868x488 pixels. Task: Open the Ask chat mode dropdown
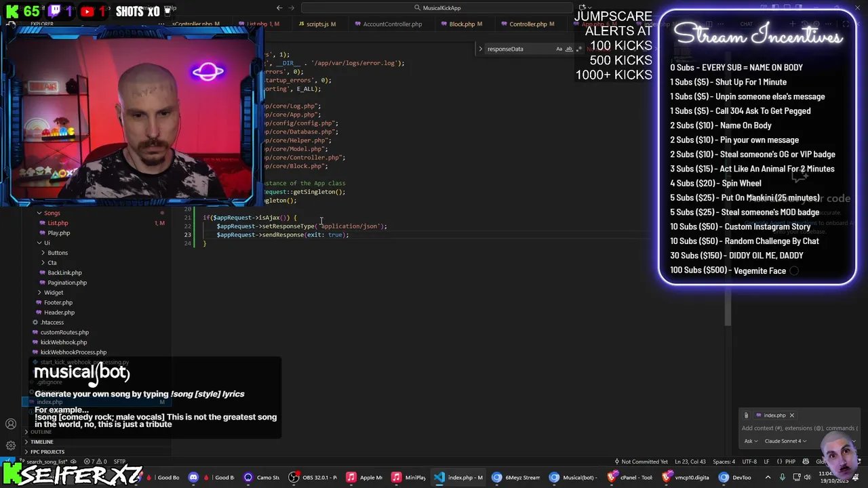(x=751, y=441)
